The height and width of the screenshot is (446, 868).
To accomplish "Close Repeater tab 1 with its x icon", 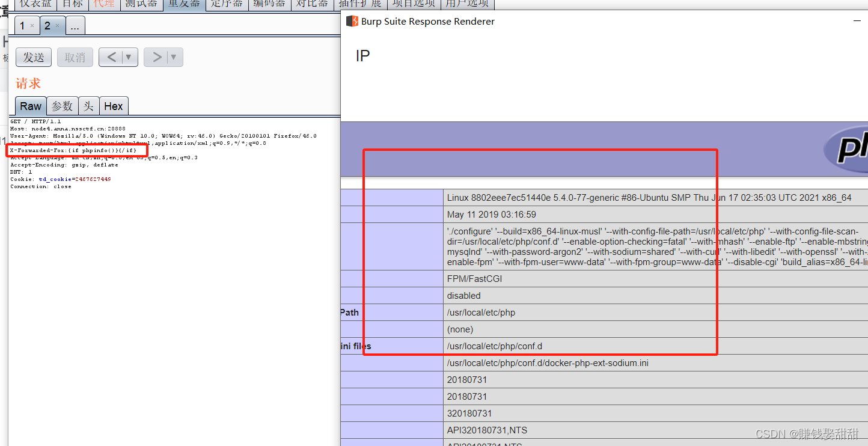I will point(33,25).
